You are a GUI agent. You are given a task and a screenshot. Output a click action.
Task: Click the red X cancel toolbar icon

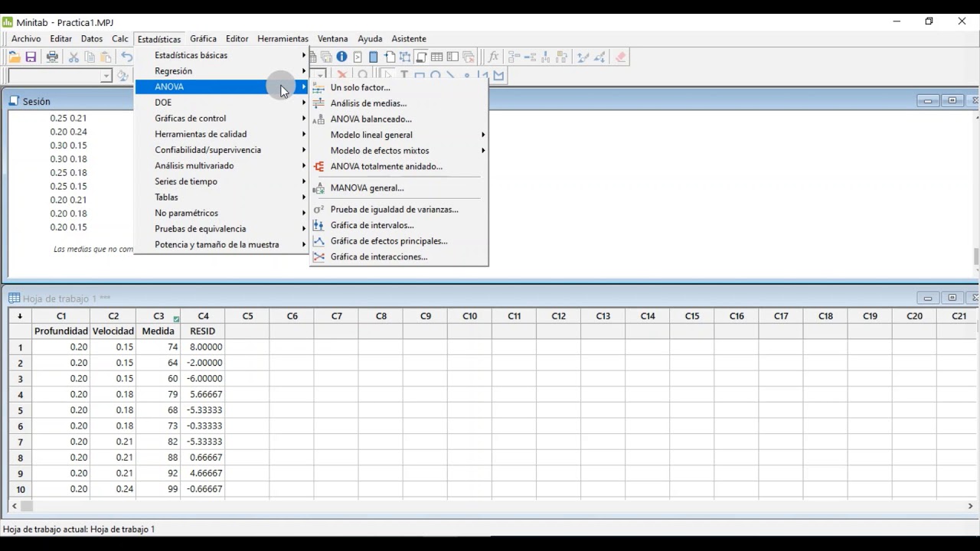(x=341, y=75)
